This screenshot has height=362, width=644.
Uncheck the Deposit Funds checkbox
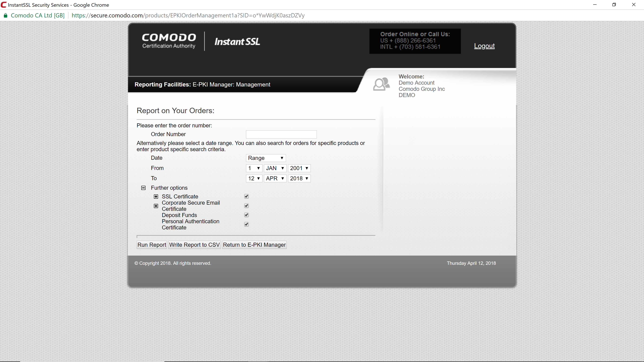coord(247,215)
